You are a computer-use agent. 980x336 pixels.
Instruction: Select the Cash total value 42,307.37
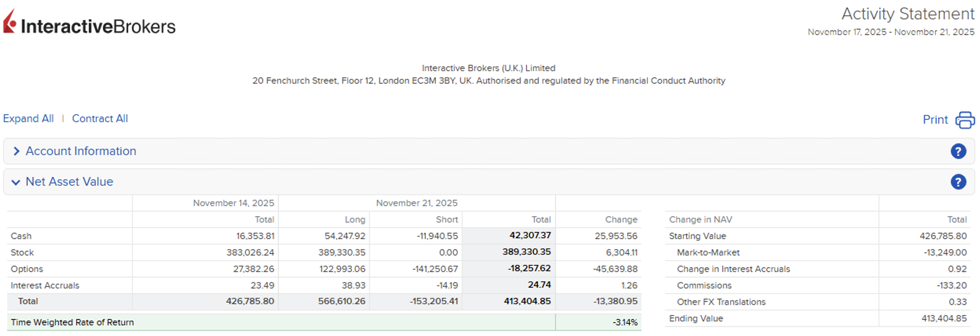pos(530,236)
